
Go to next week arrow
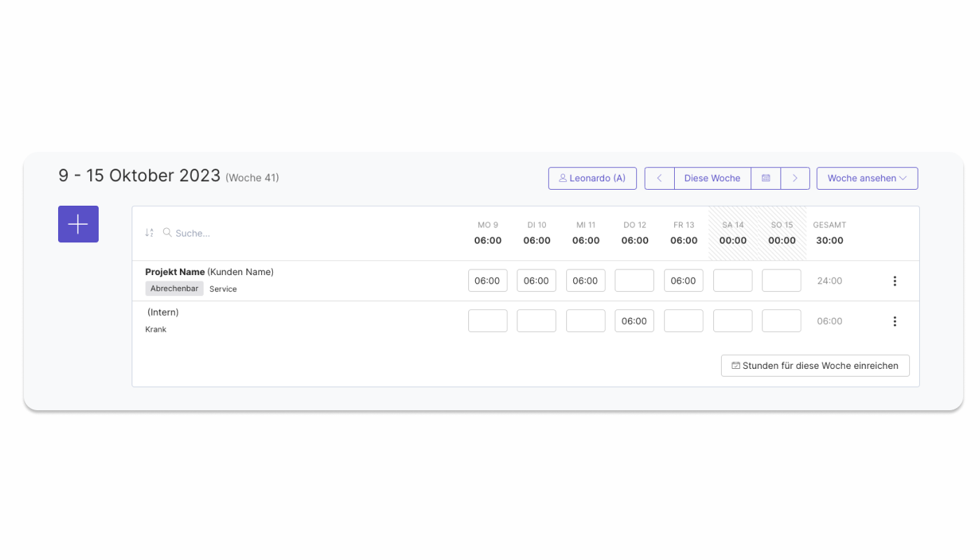click(795, 178)
